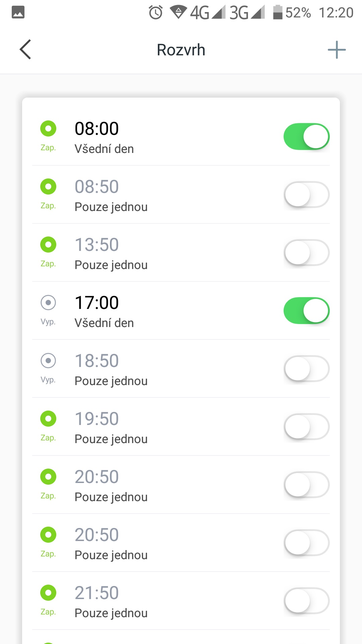Tap the Rozvrh page title

click(x=181, y=50)
